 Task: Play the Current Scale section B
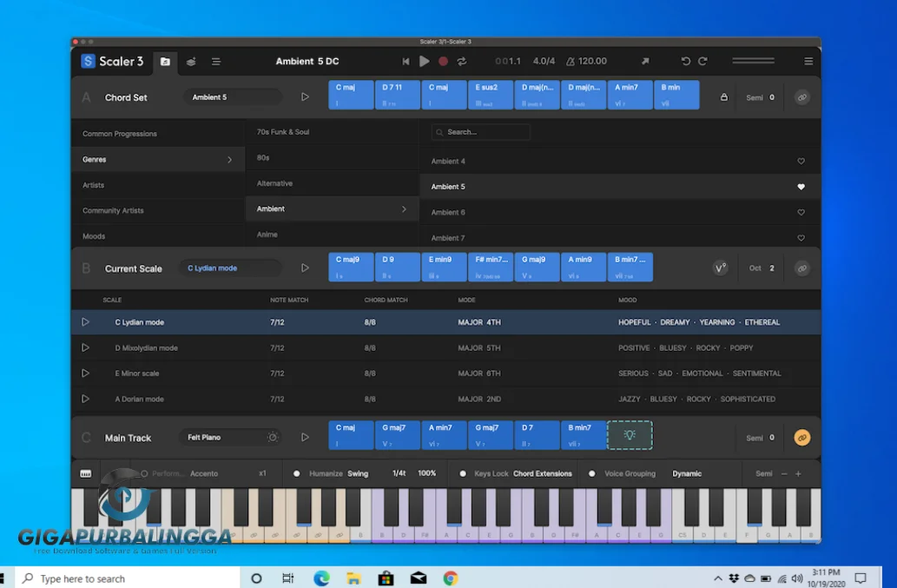click(x=305, y=268)
